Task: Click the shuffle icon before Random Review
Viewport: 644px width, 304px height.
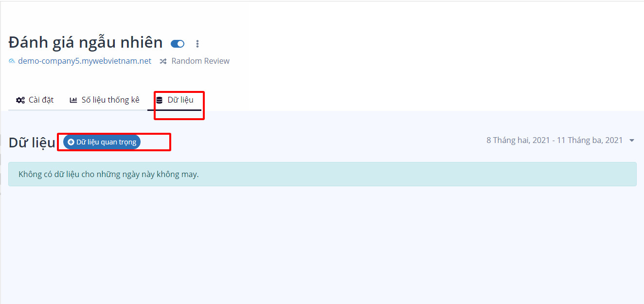Action: (x=163, y=61)
